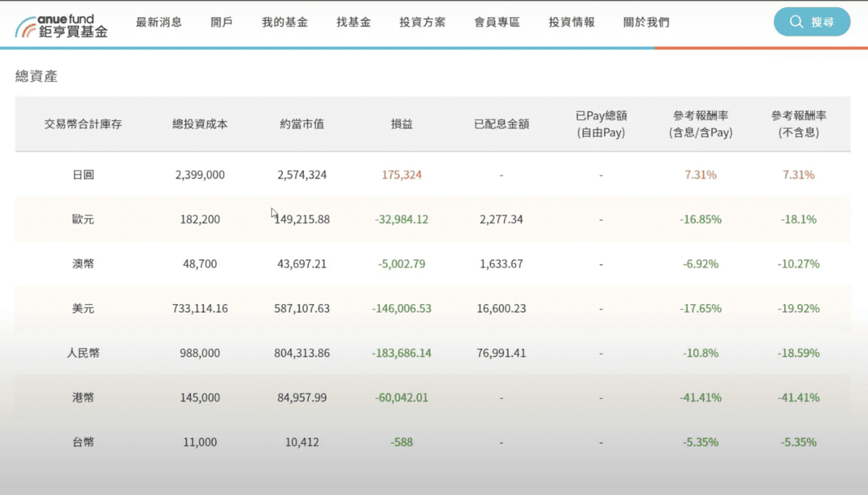Click the -16.85% return value
The width and height of the screenshot is (868, 495).
click(x=700, y=219)
